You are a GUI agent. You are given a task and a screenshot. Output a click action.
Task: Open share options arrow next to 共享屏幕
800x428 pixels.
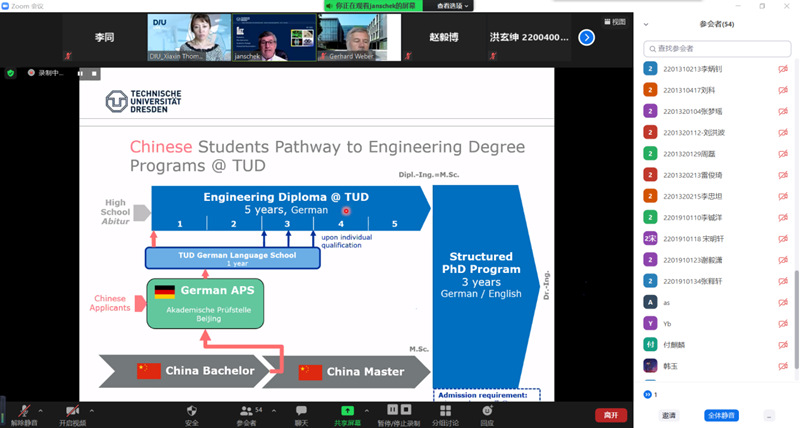click(x=366, y=411)
